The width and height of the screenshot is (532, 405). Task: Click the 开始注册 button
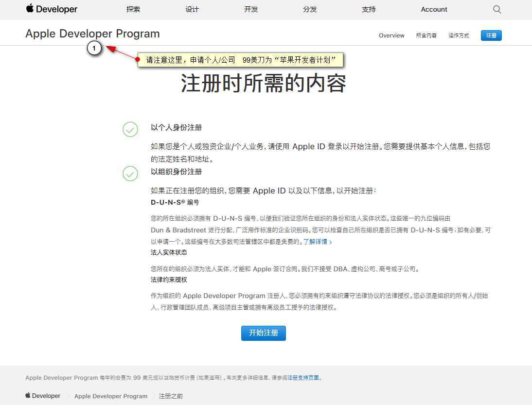[263, 333]
